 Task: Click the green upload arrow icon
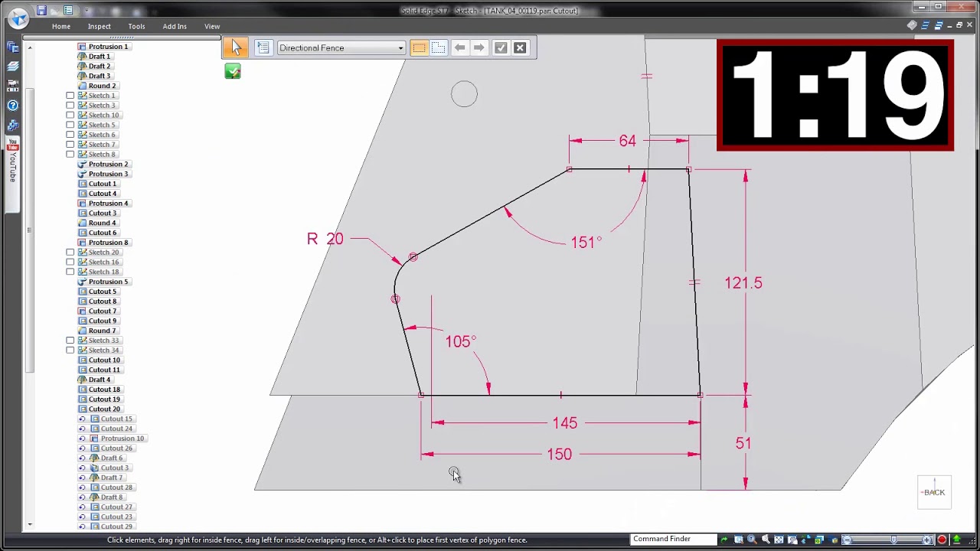956,540
